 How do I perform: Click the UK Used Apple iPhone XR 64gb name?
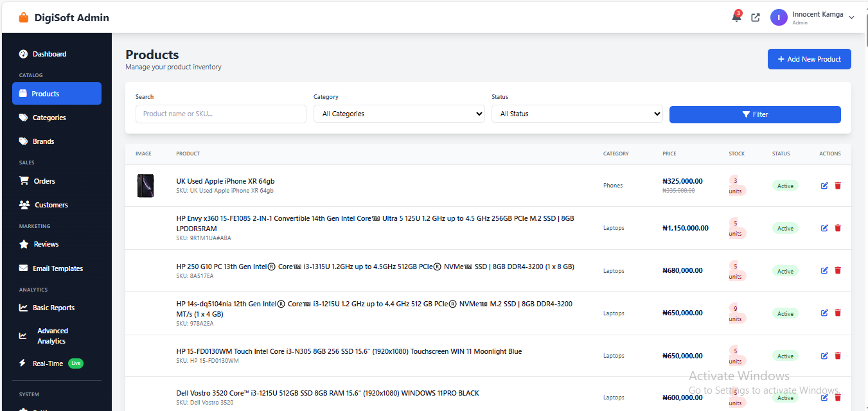click(226, 181)
